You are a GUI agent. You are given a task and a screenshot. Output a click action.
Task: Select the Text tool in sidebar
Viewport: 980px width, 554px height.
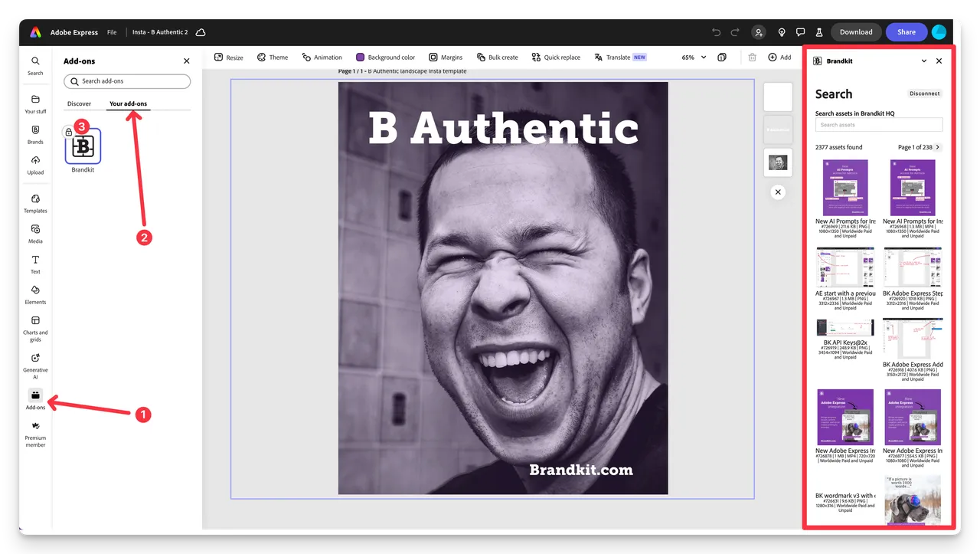click(x=35, y=264)
